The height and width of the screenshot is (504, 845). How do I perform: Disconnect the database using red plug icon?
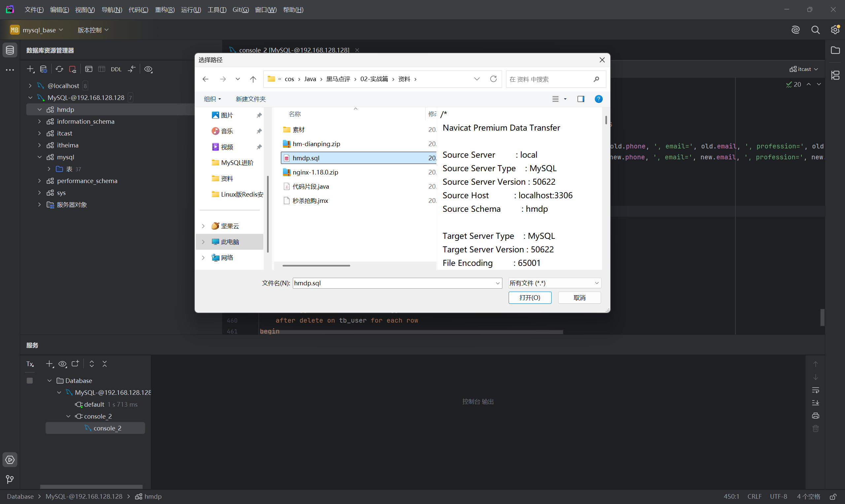(72, 69)
